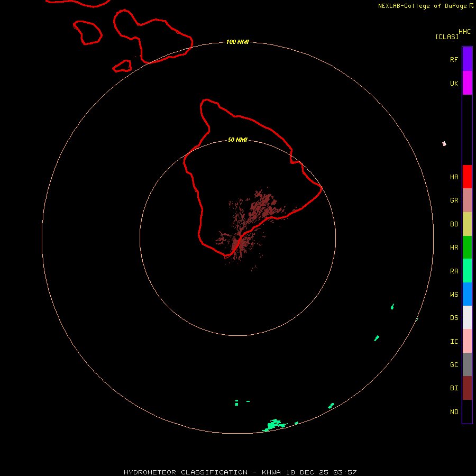
Task: Click the "UK" legend label
Action: click(x=454, y=83)
